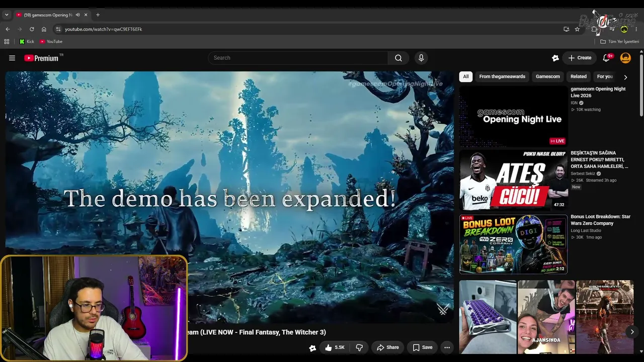Image resolution: width=644 pixels, height=362 pixels.
Task: Open 'Bonus Loot Breakdown: Star Wars Zero Company' title
Action: pyautogui.click(x=601, y=220)
